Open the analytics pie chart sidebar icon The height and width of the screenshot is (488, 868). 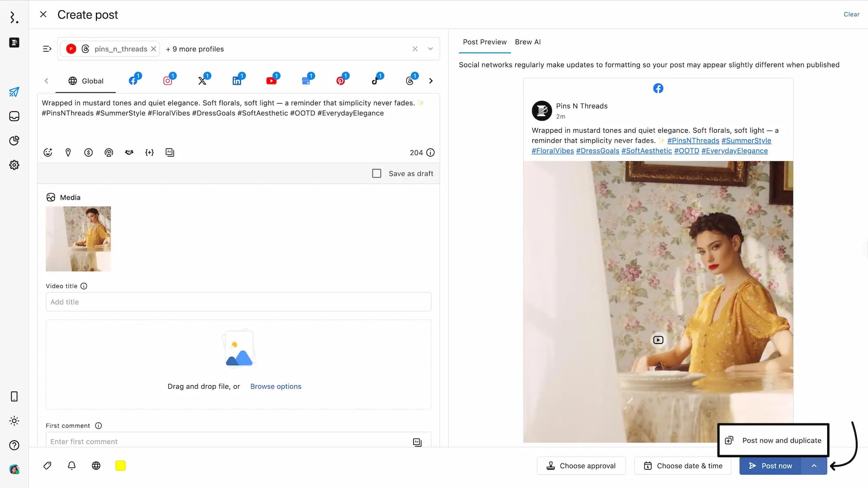click(14, 141)
